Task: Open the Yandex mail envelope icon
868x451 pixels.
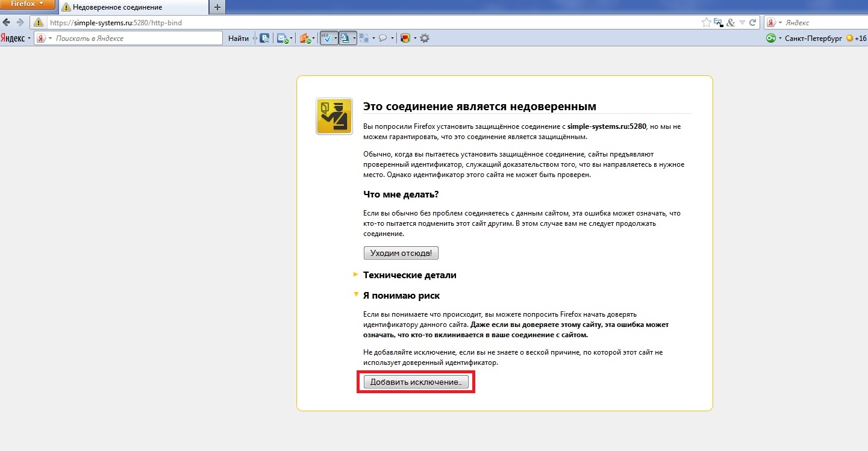Action: tap(281, 39)
